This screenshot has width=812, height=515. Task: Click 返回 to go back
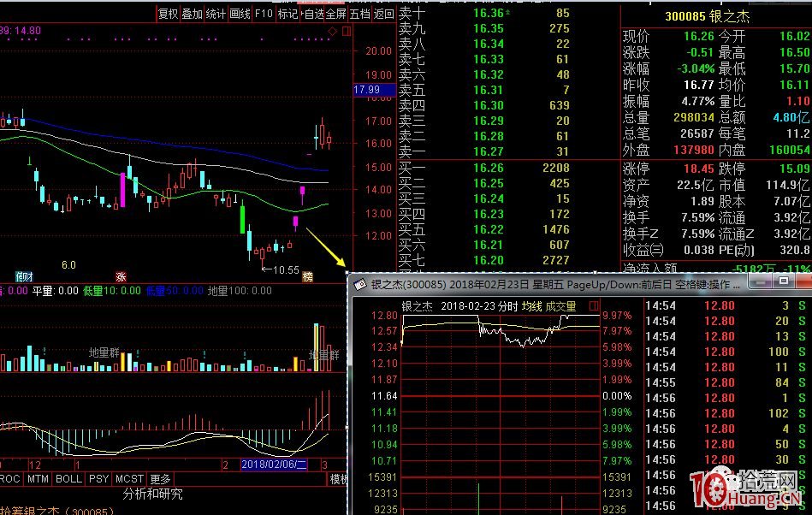[383, 14]
